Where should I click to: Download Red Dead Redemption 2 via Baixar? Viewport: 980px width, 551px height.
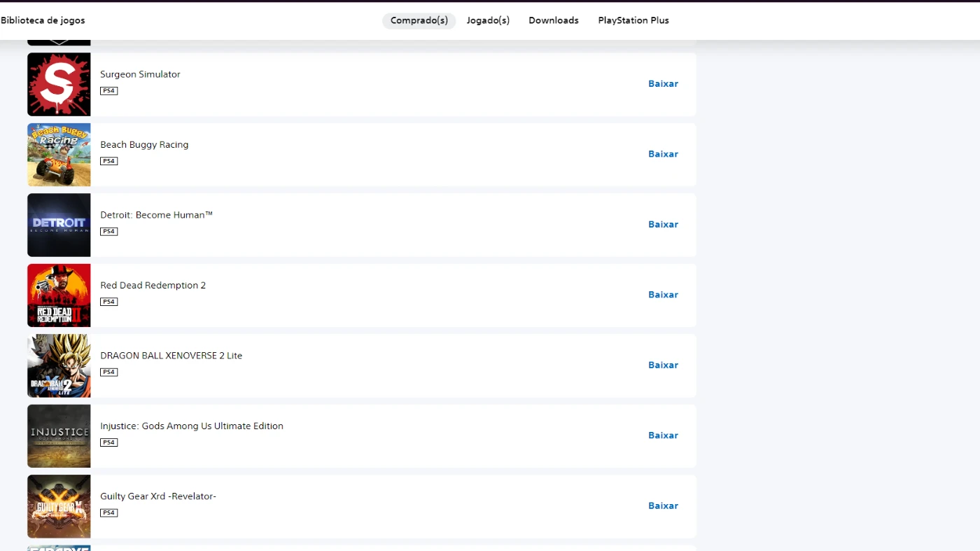663,295
